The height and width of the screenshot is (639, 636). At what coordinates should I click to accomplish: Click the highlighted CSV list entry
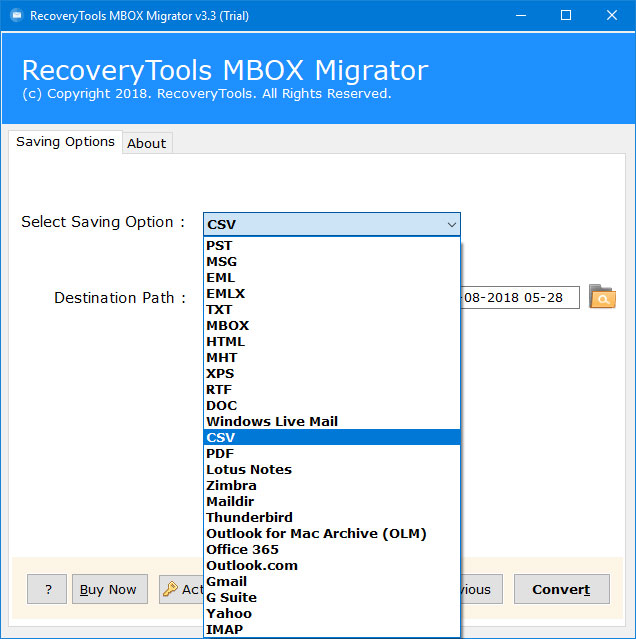(x=332, y=437)
